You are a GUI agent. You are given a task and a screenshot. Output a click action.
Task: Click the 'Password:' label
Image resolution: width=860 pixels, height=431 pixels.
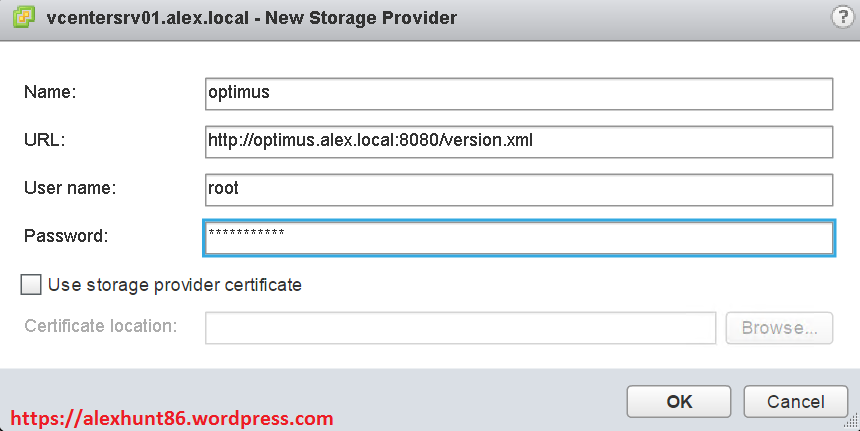pos(64,236)
